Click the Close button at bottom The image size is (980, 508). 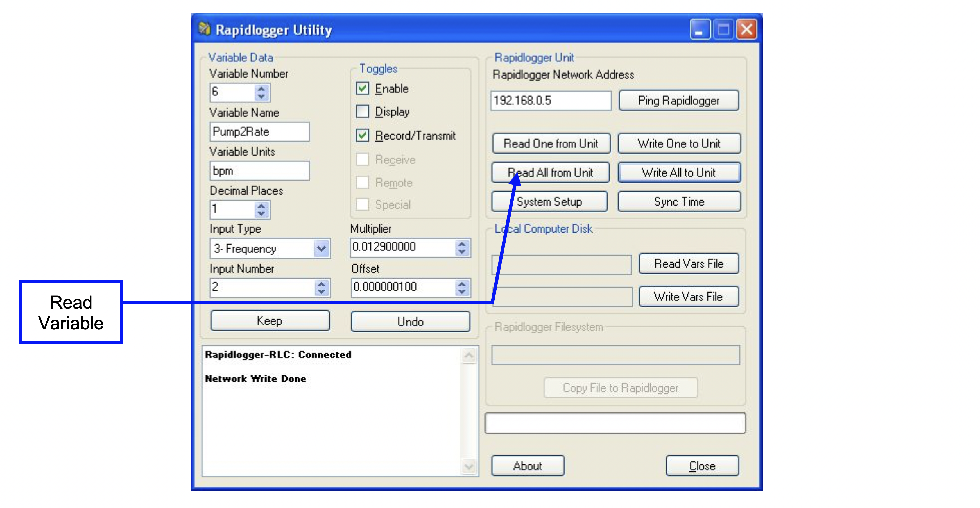[x=702, y=466]
